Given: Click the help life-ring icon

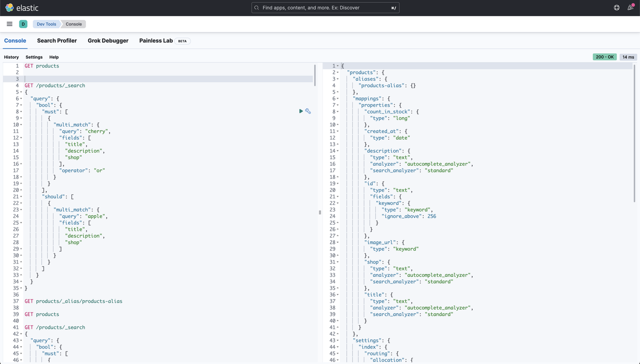Looking at the screenshot, I should pyautogui.click(x=616, y=7).
